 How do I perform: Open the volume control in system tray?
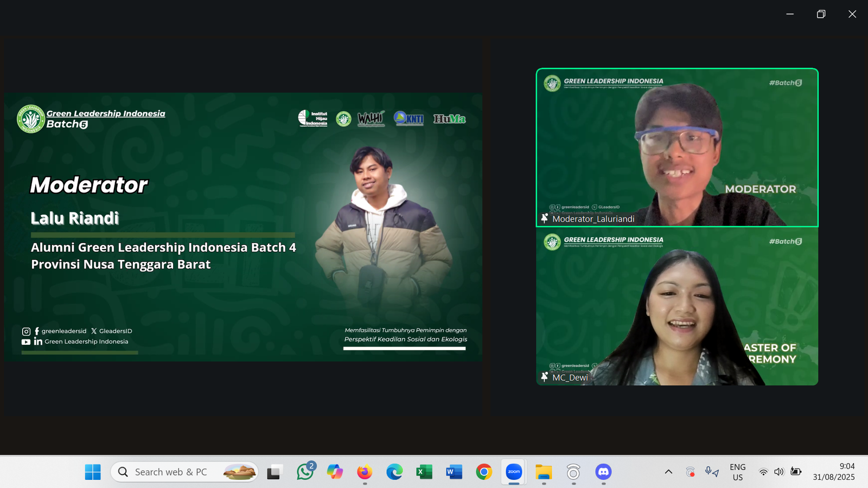point(779,472)
